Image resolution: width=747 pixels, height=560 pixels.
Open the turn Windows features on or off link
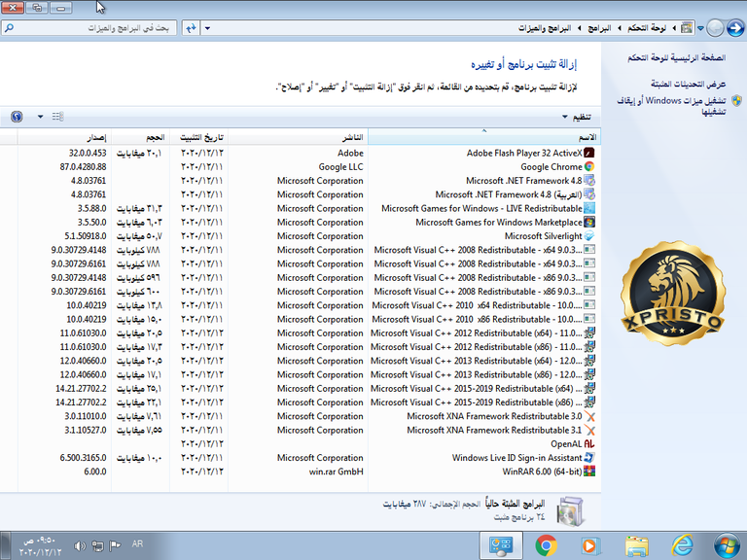[671, 106]
